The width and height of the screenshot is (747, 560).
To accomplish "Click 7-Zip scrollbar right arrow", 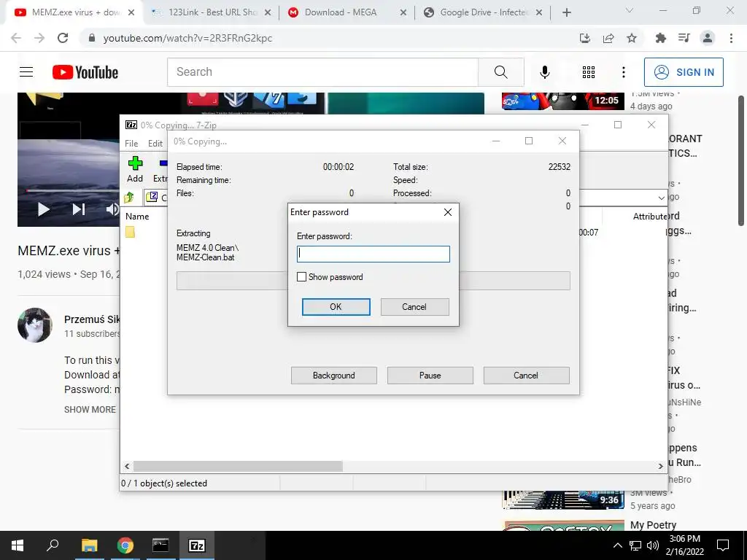I will pyautogui.click(x=660, y=466).
